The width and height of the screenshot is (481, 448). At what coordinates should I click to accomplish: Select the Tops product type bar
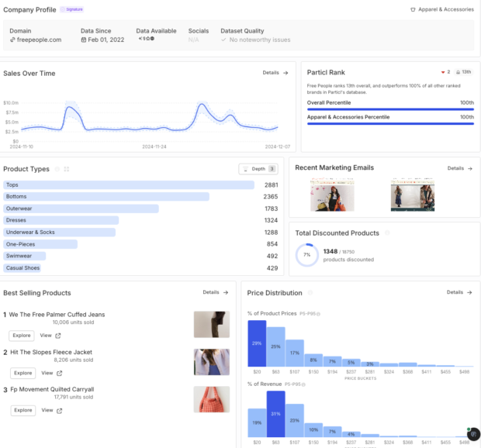pos(129,184)
